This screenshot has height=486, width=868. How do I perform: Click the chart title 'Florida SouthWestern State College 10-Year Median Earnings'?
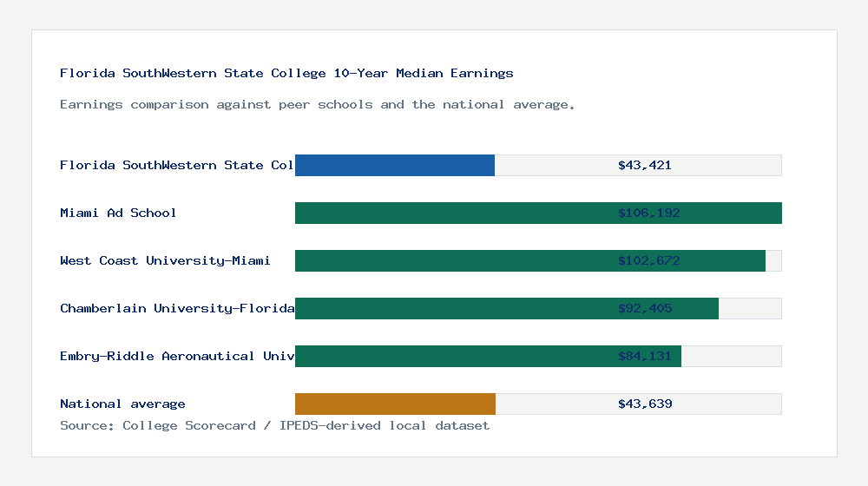point(286,73)
